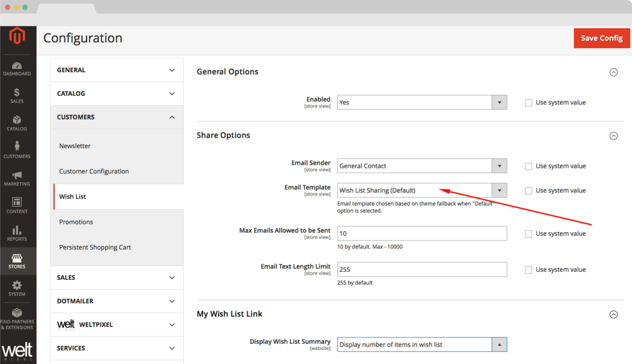
Task: Check Use system value for Email Sender
Action: pyautogui.click(x=528, y=166)
